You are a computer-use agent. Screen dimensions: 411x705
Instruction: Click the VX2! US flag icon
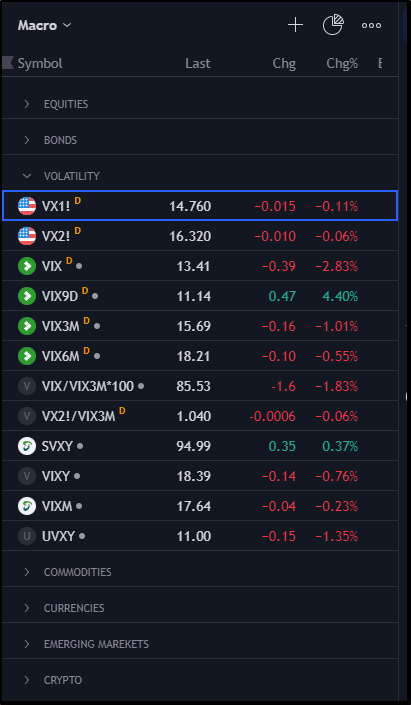(x=27, y=236)
